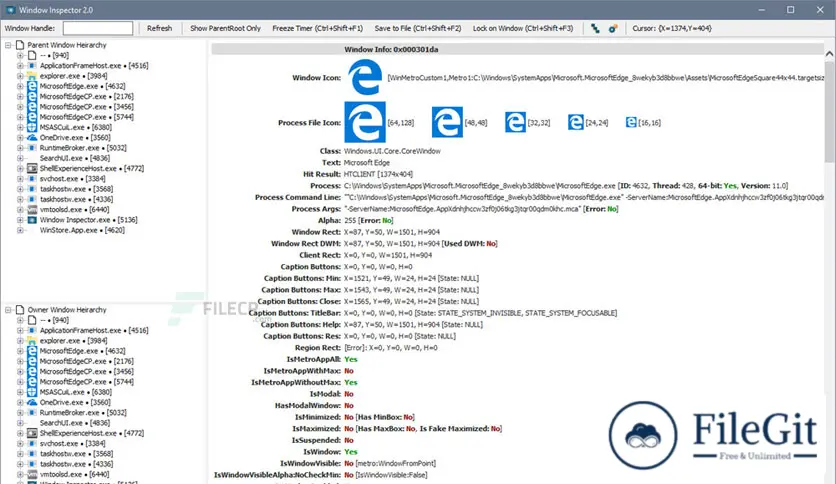Click MSASCuiL.exe shield icon in Parent hierarchy
The image size is (836, 484).
tap(32, 127)
